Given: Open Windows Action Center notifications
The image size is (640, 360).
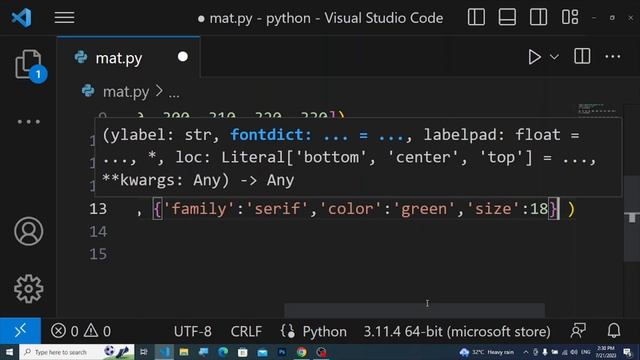Looking at the screenshot, I should (x=628, y=352).
